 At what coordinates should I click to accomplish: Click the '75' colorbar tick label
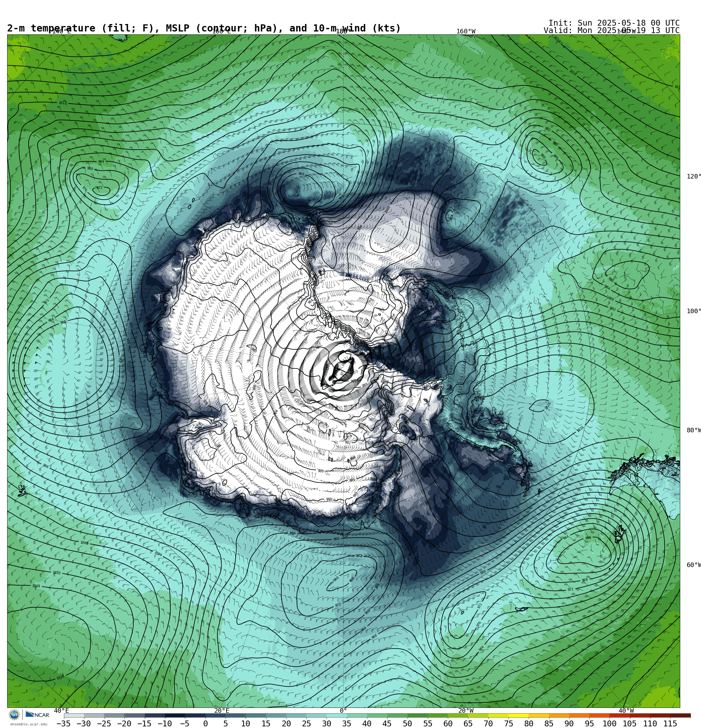tap(508, 723)
